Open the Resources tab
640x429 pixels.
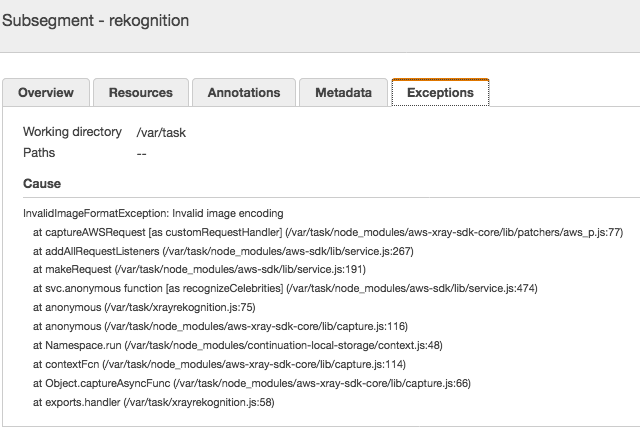click(140, 93)
